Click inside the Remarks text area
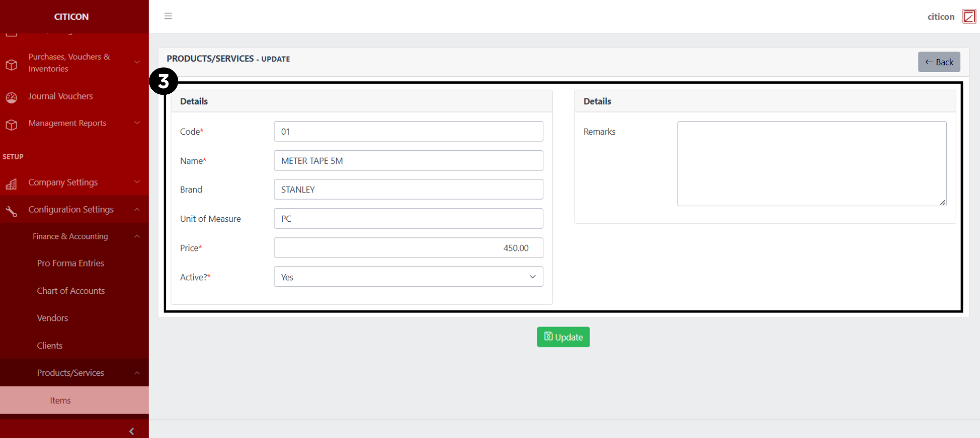 [812, 163]
